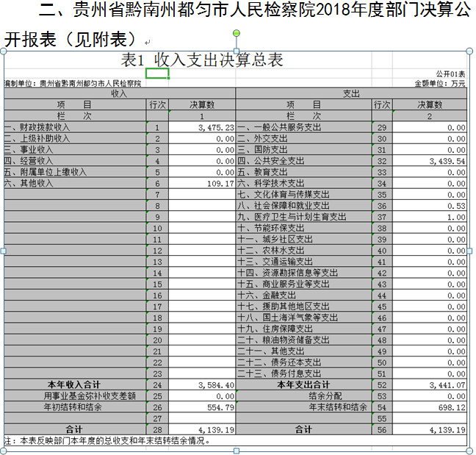Click the '二十三、债务付息支出' cell
The width and height of the screenshot is (476, 455).
point(303,374)
